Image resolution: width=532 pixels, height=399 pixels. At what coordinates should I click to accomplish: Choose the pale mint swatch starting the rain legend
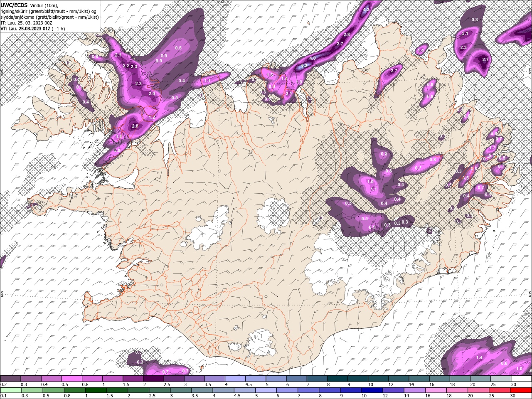[10, 390]
